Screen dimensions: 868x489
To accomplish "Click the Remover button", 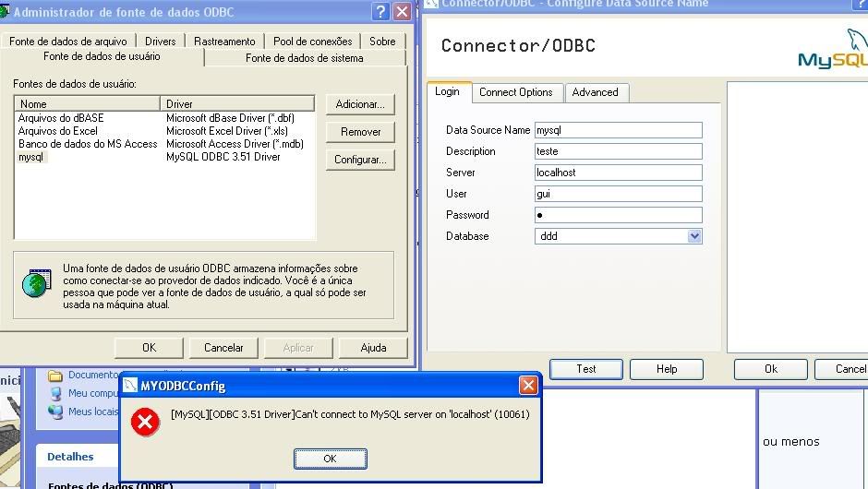I will click(x=360, y=132).
